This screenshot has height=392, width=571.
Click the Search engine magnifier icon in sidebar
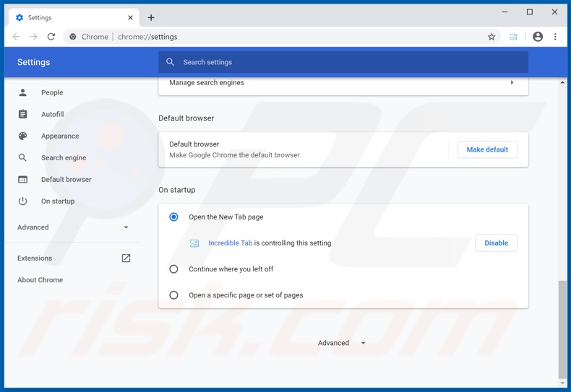22,158
